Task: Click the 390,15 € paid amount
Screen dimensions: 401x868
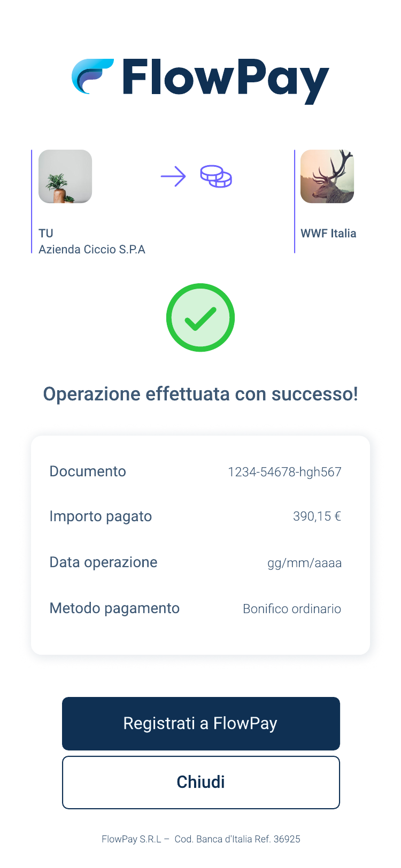Action: click(317, 516)
